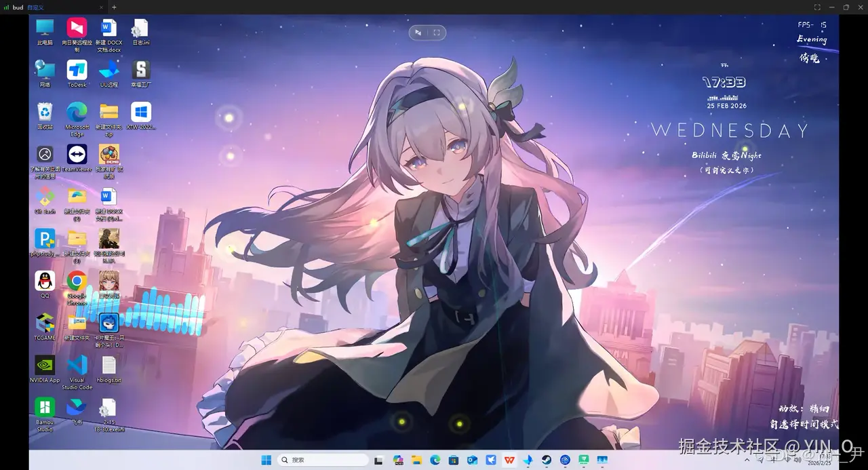Open Microsoft Edge from the taskbar
868x470 pixels.
(435, 459)
